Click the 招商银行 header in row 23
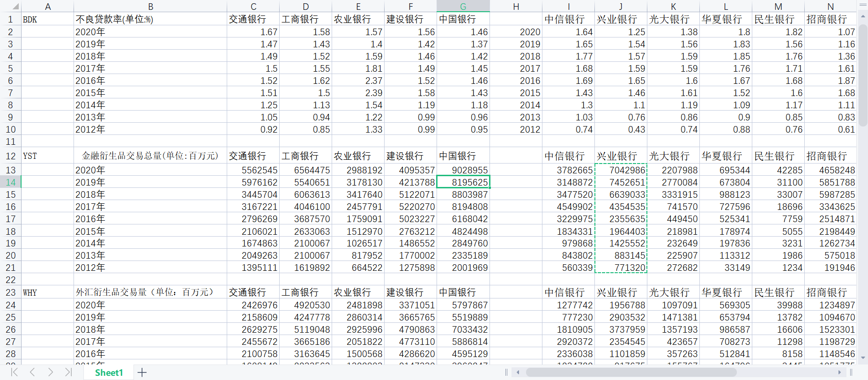Image resolution: width=868 pixels, height=380 pixels. tap(831, 292)
